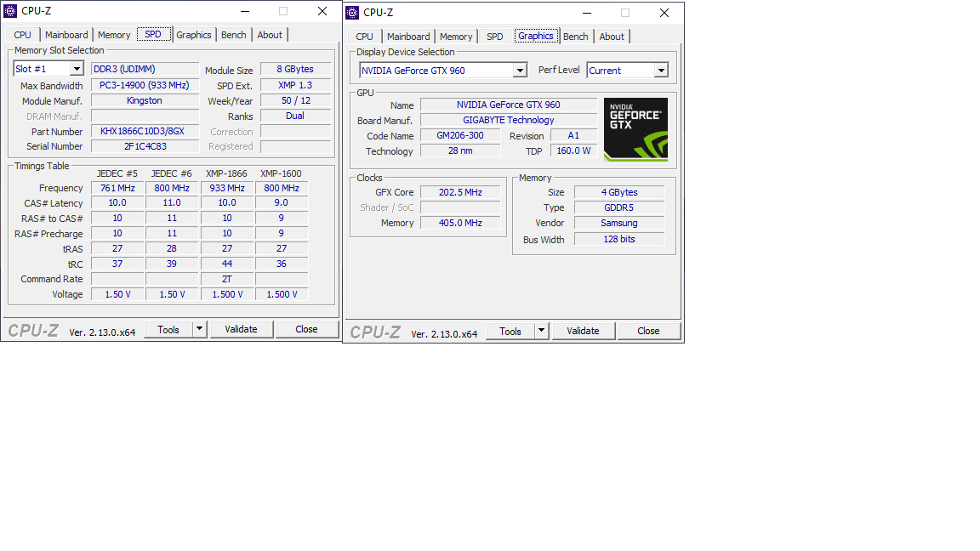The image size is (980, 551).
Task: Click the Dual ranks value
Action: click(x=295, y=116)
